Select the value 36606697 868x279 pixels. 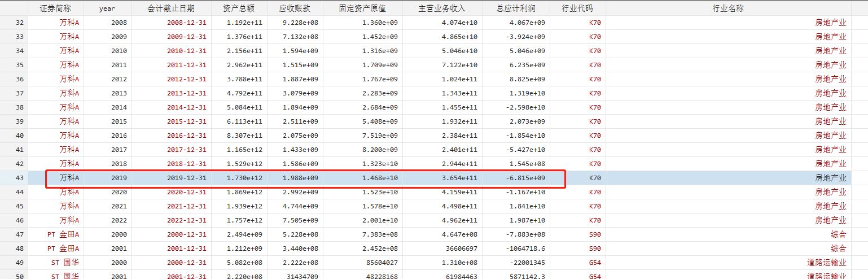pyautogui.click(x=461, y=249)
